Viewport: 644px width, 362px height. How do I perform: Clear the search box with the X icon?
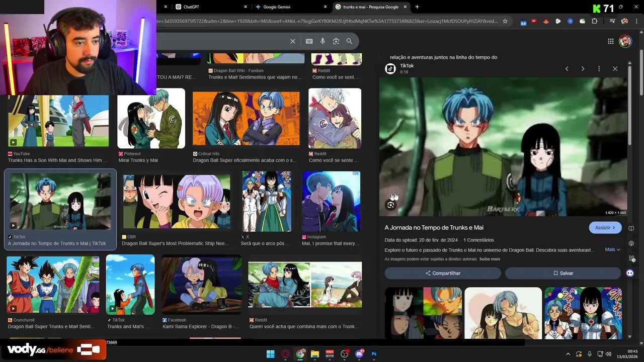293,41
